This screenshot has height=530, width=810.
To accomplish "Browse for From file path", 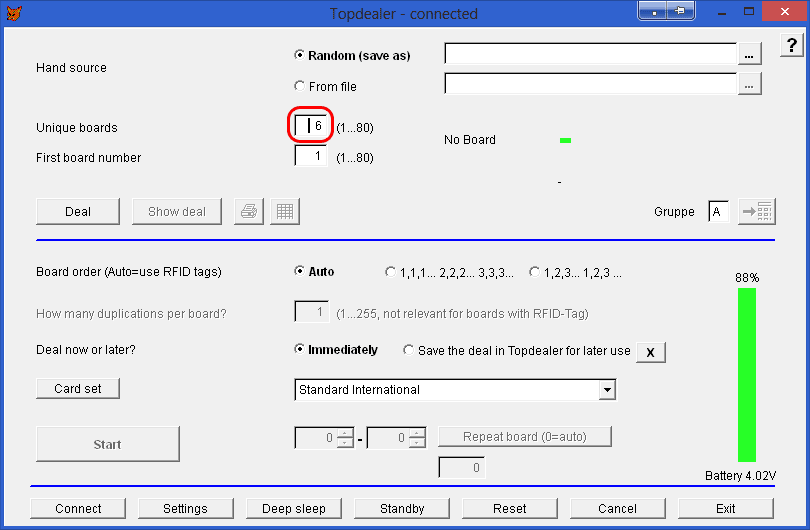I will tap(749, 84).
